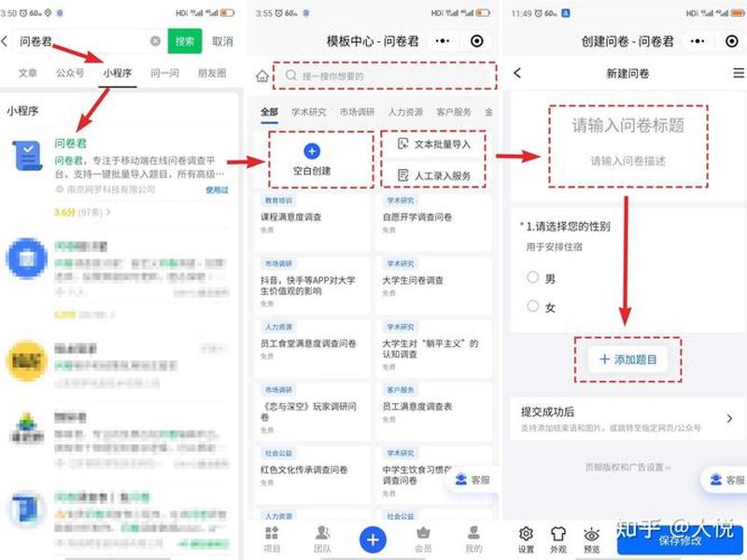Open the 朋友圈 tab
The image size is (747, 560).
click(x=212, y=73)
